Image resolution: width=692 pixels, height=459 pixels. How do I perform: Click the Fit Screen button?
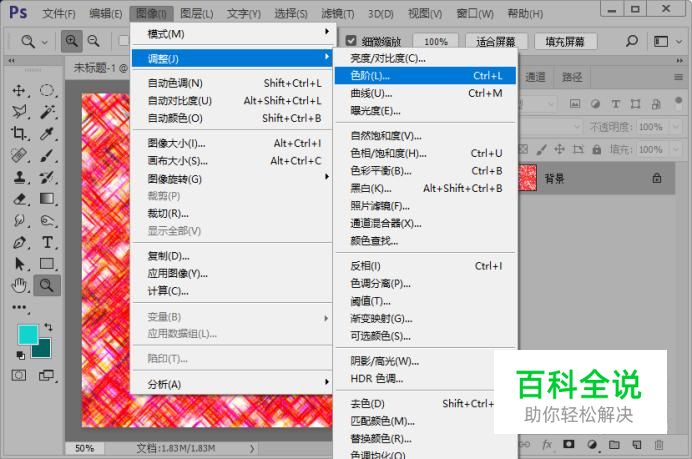point(496,41)
